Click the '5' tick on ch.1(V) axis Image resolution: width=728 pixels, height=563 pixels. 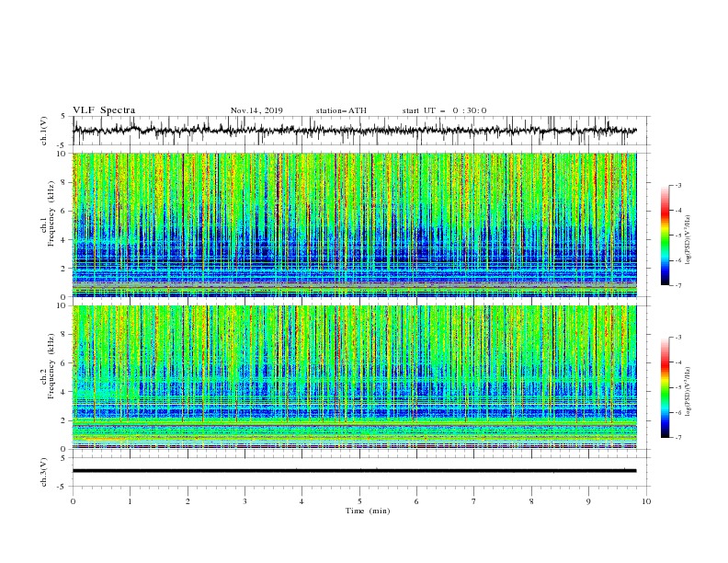(63, 117)
